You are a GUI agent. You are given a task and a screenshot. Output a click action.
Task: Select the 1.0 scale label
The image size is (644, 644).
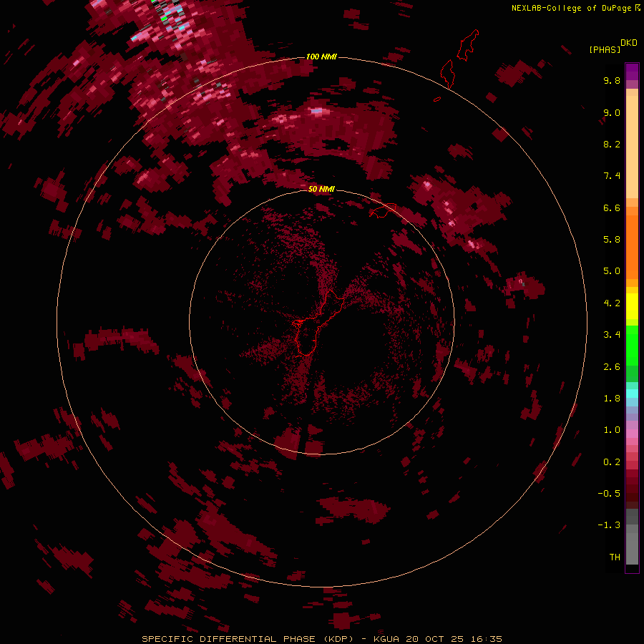point(612,430)
